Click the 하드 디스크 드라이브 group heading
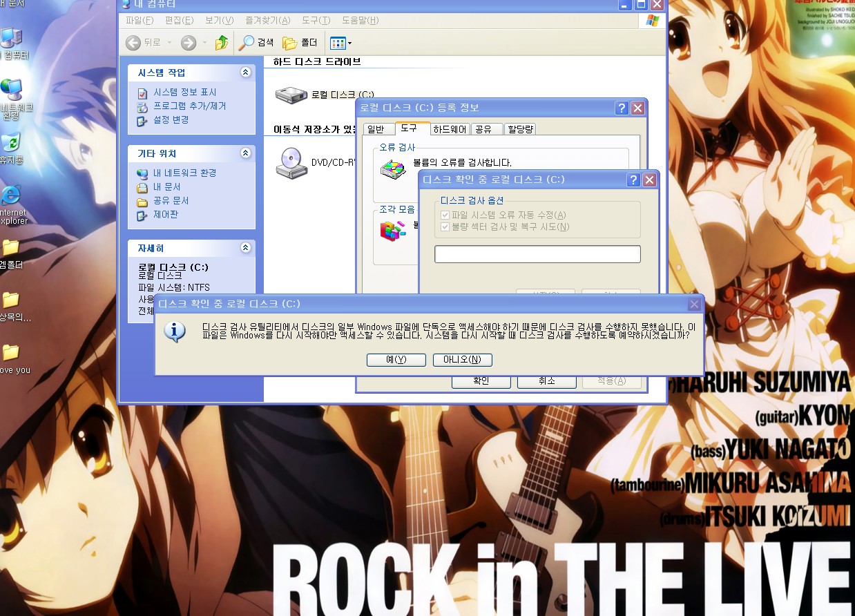 (317, 62)
